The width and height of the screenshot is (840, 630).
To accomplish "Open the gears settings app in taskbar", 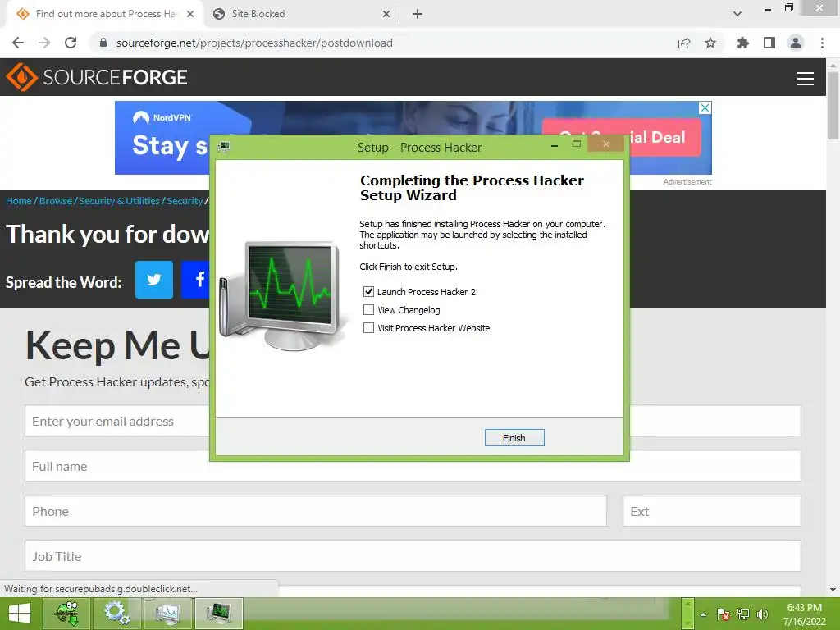I will tap(116, 614).
